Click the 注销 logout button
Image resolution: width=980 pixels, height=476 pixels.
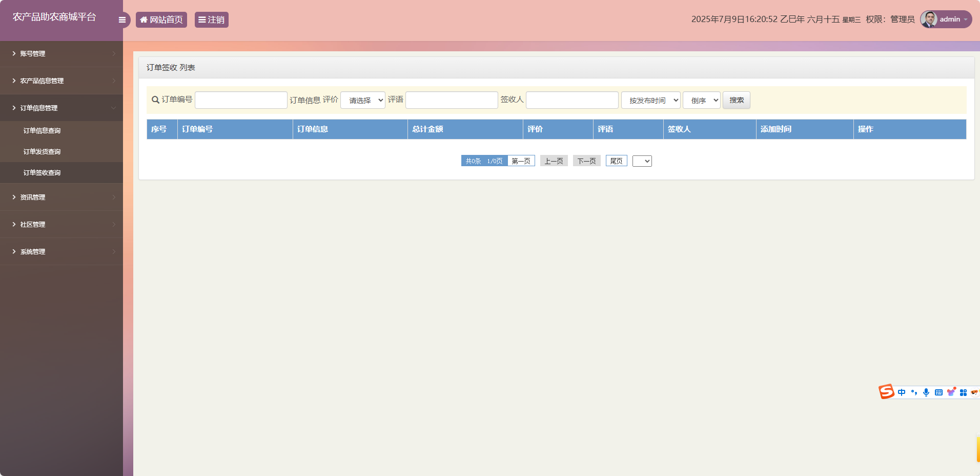211,19
